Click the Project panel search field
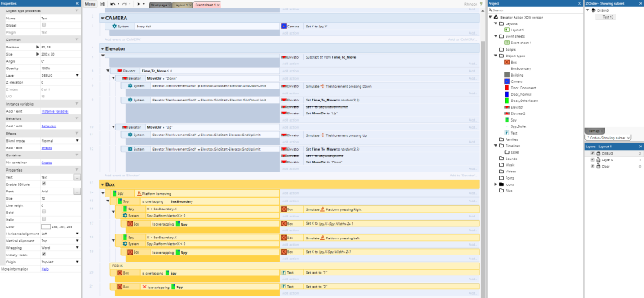 (535, 10)
